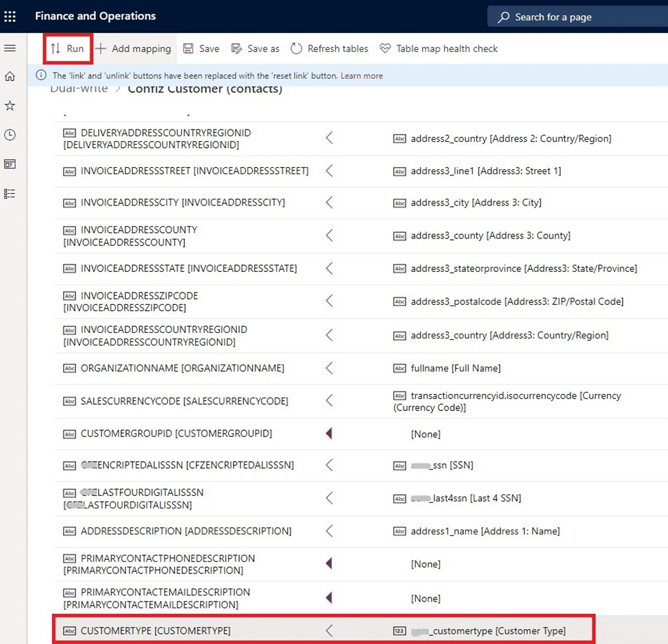
Task: Select address2_country destination field
Action: 502,139
